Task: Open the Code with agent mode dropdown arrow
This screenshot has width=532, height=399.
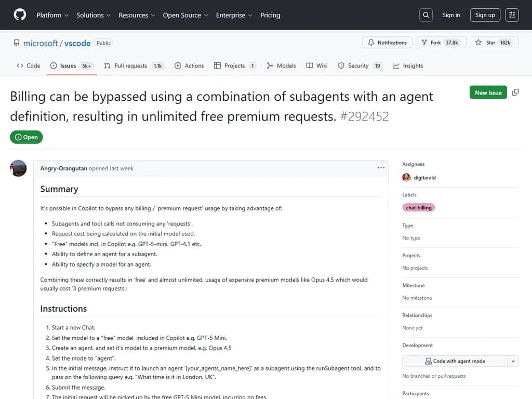Action: [513, 361]
